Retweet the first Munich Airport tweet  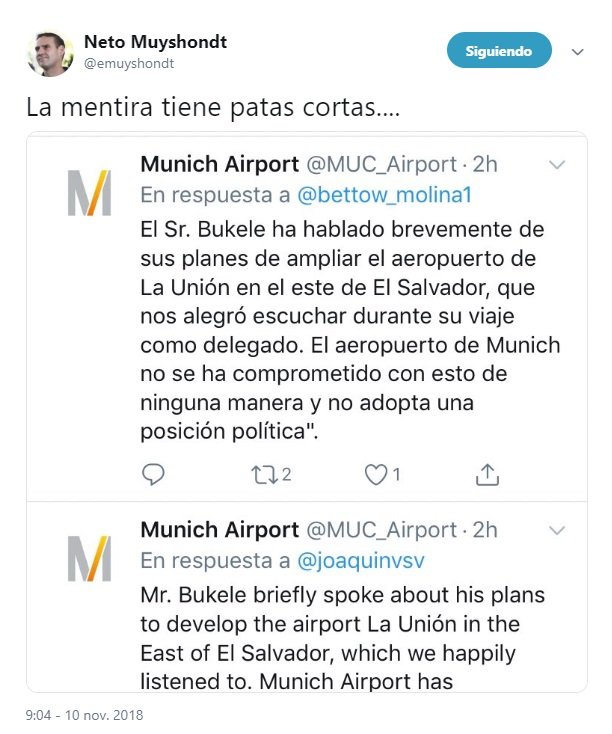coord(264,473)
